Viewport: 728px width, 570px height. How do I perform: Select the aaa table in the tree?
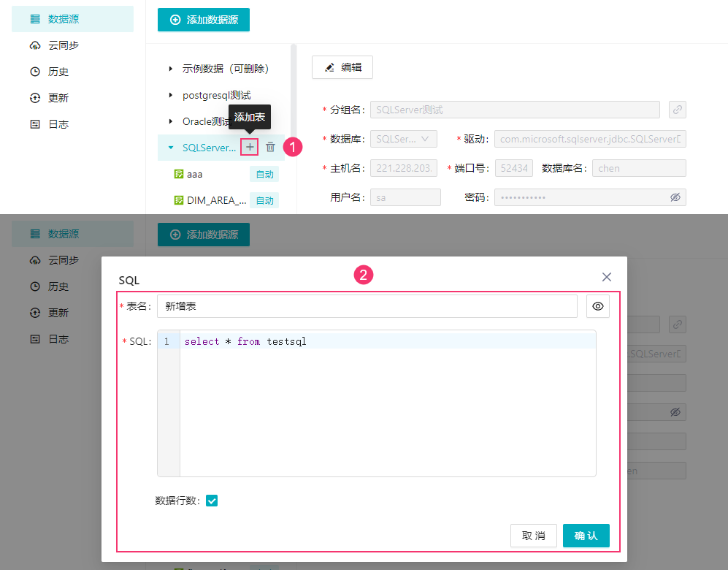click(194, 174)
